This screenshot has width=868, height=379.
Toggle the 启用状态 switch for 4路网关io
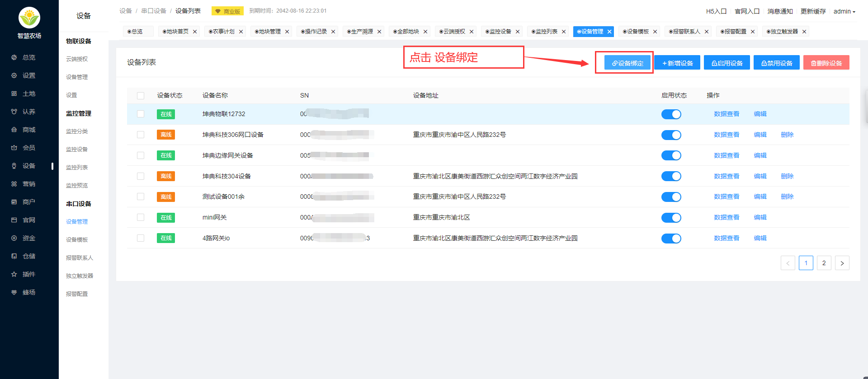pyautogui.click(x=671, y=238)
